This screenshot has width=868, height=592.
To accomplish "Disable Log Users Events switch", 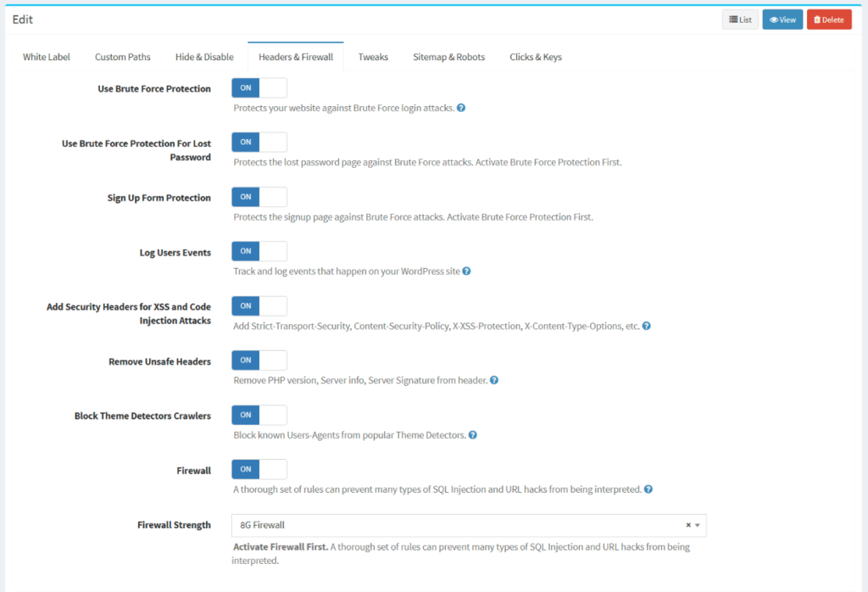I will pos(259,251).
